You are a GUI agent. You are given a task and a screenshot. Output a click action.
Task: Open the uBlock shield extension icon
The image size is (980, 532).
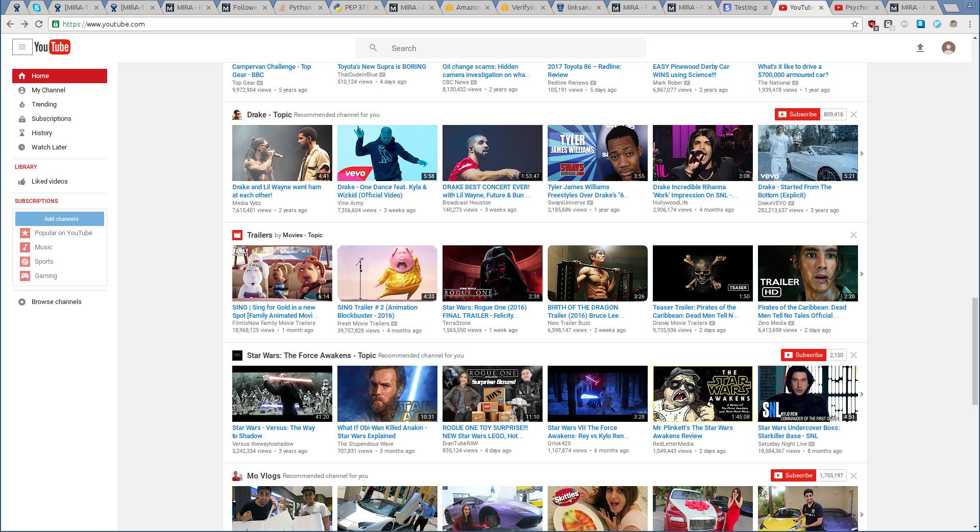[x=872, y=24]
